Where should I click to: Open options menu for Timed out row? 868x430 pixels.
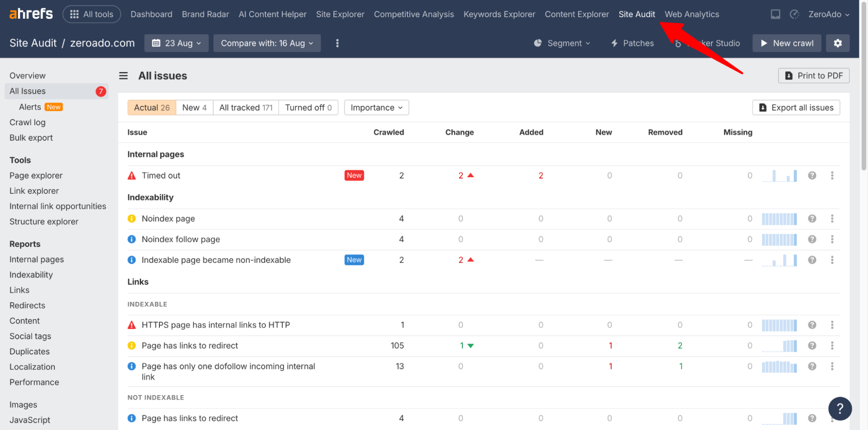coord(832,175)
